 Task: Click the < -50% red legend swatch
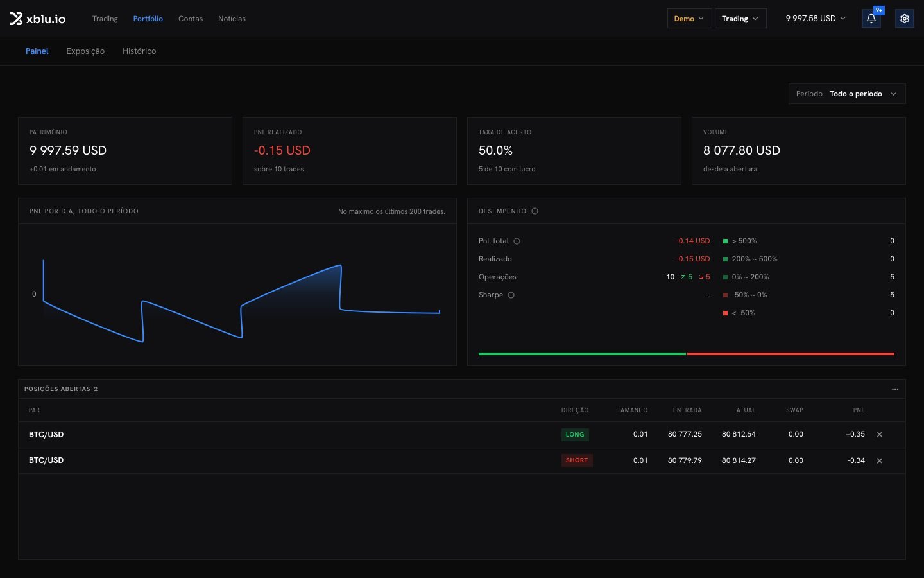click(x=725, y=313)
